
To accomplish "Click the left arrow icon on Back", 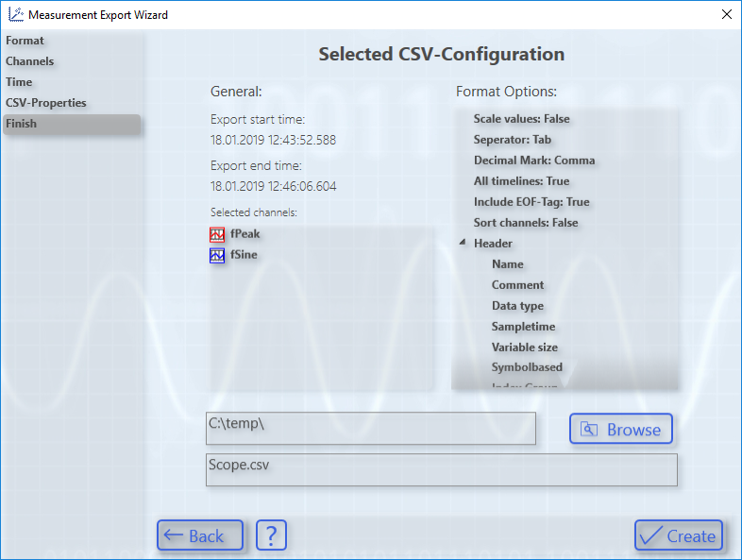I will click(173, 535).
